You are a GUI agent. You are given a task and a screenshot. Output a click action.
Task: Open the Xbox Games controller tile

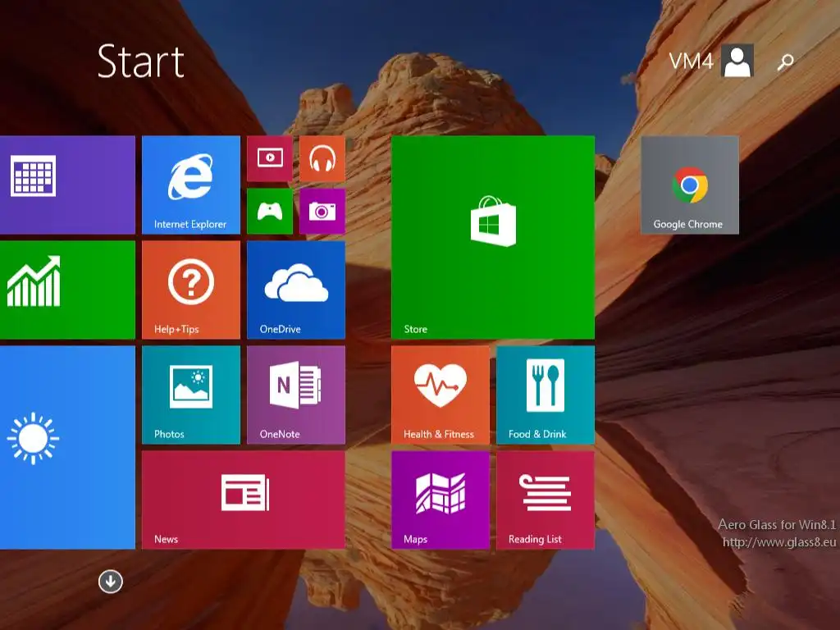[x=269, y=211]
